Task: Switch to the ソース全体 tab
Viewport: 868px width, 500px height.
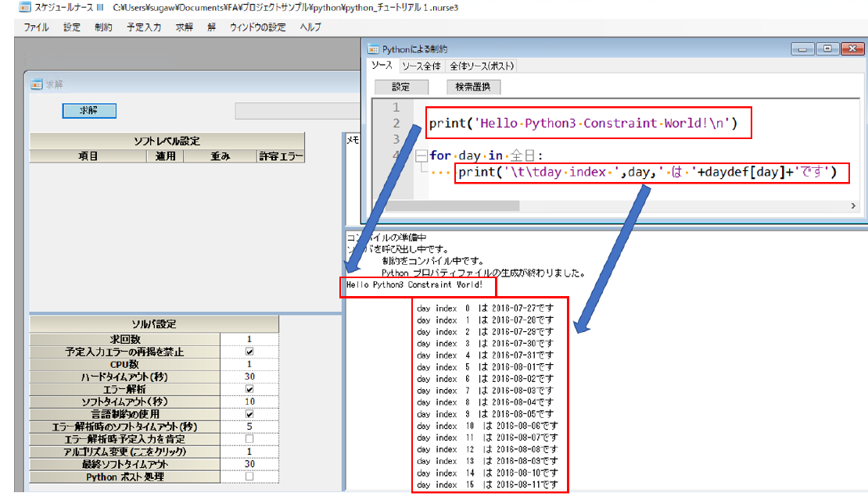Action: (x=421, y=66)
